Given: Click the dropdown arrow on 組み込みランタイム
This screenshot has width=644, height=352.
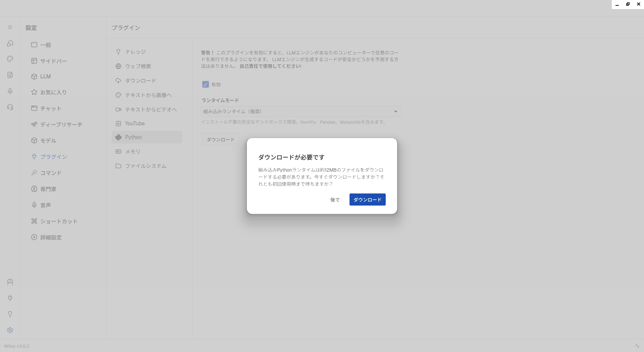Looking at the screenshot, I should click(396, 112).
